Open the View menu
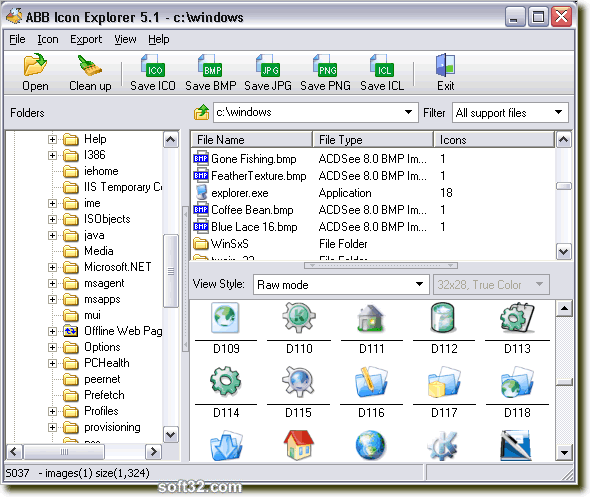 coord(125,39)
